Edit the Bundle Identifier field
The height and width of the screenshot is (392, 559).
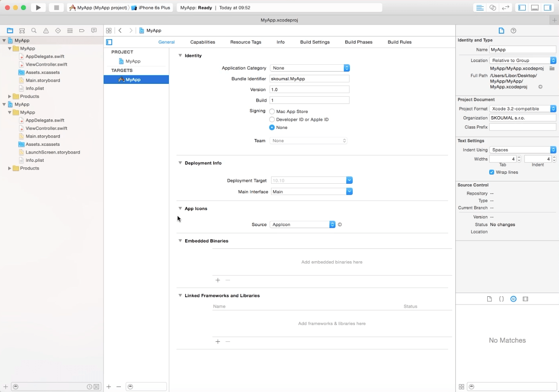click(309, 79)
